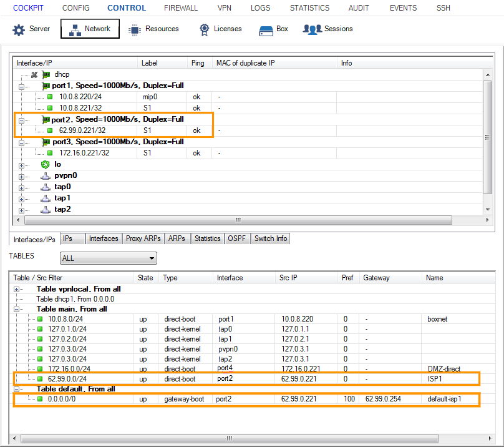This screenshot has width=504, height=447.
Task: Open the EVENTS menu
Action: pos(403,8)
